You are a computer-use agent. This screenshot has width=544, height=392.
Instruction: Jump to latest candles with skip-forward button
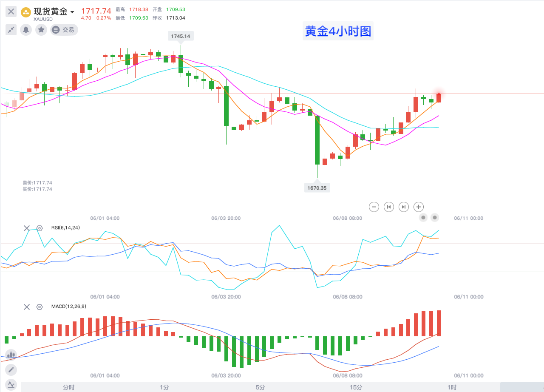click(404, 207)
